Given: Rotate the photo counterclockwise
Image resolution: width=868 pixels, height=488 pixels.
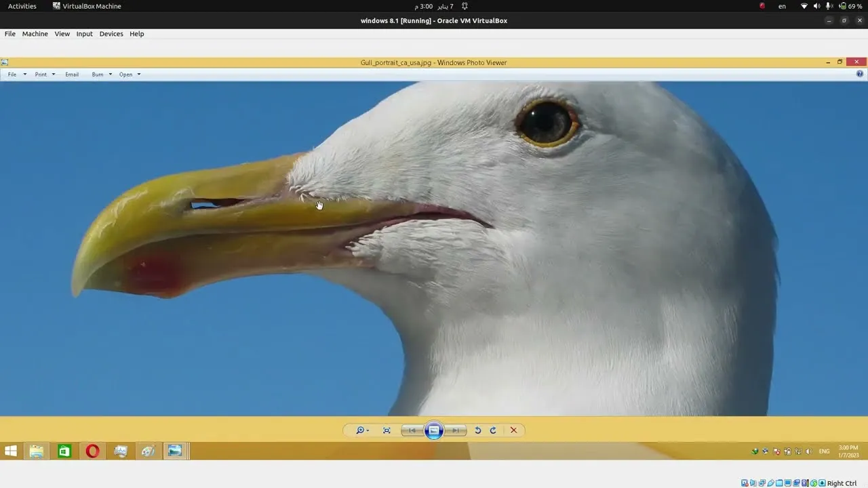Looking at the screenshot, I should tap(477, 430).
